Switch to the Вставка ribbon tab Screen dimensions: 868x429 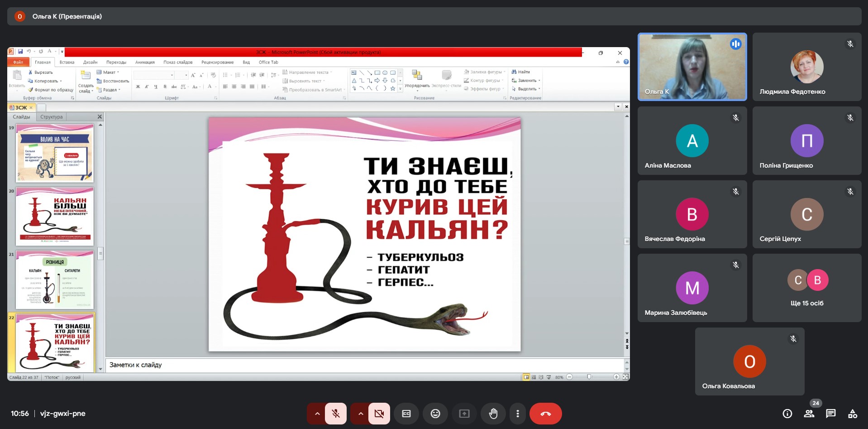coord(67,63)
